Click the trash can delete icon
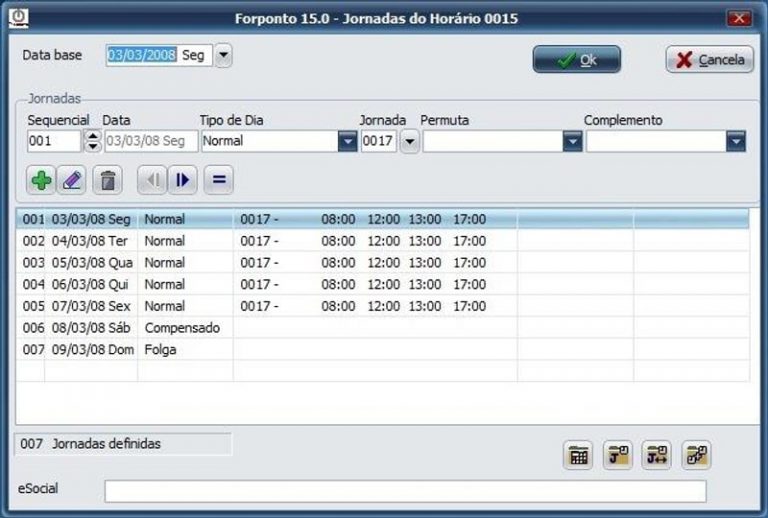This screenshot has height=518, width=768. 108,180
